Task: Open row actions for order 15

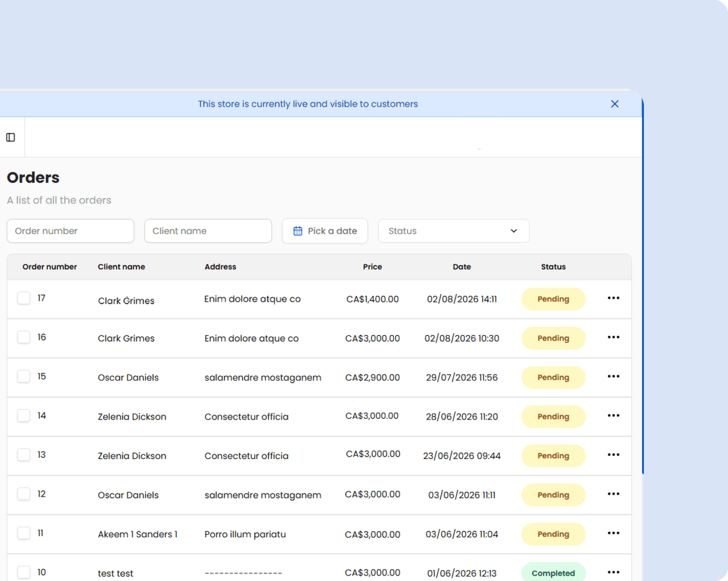Action: click(613, 376)
